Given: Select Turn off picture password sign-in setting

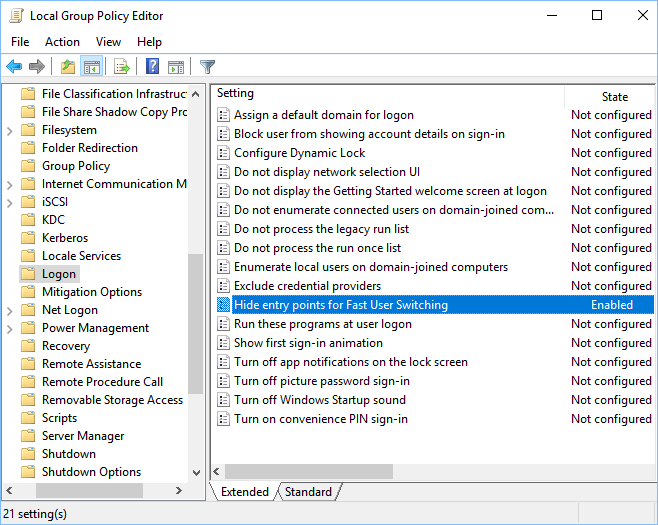Looking at the screenshot, I should [x=321, y=381].
